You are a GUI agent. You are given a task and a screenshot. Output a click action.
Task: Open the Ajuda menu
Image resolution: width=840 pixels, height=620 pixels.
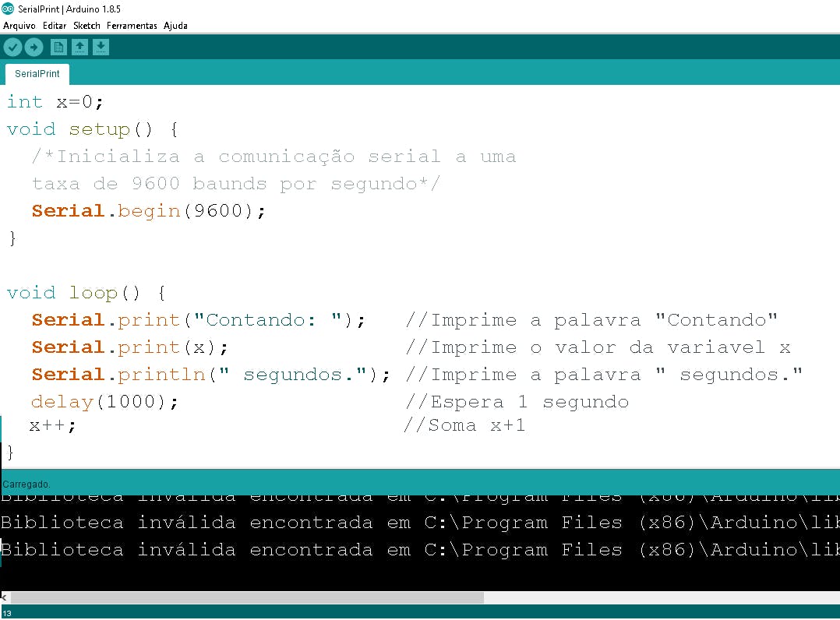175,25
